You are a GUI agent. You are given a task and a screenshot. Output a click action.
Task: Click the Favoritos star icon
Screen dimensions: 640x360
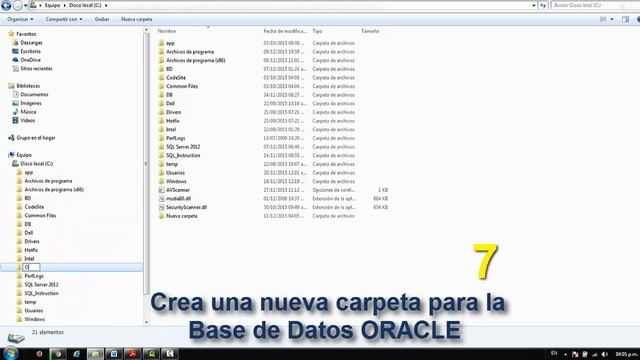[11, 34]
